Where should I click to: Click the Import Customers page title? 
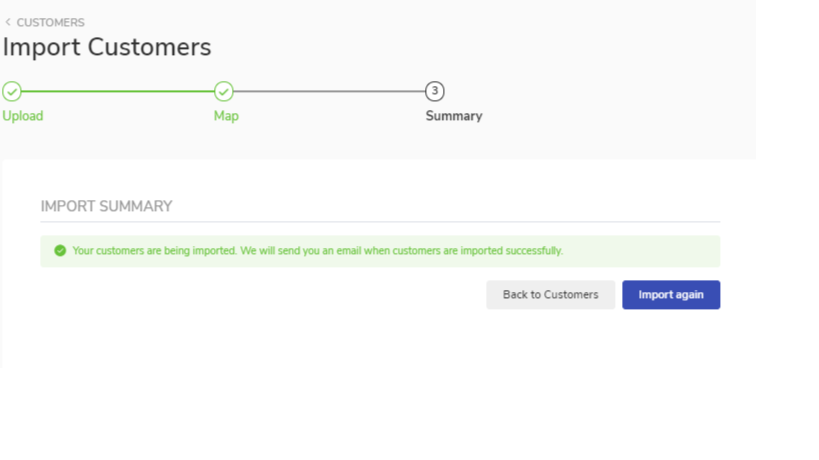107,47
